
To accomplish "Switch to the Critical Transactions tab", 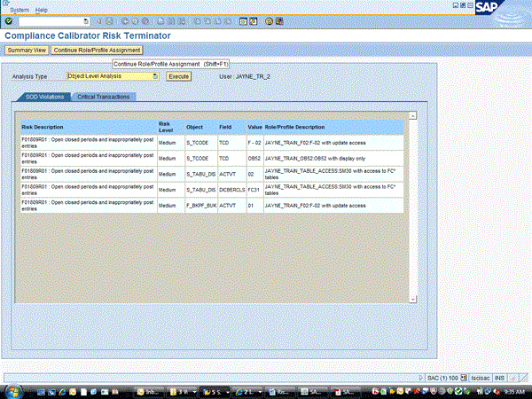I will tap(103, 97).
